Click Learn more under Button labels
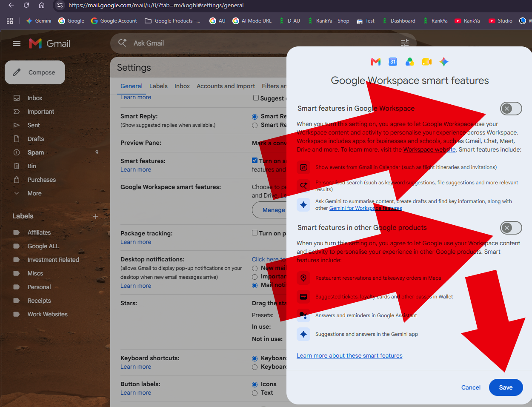The image size is (532, 407). pos(136,393)
